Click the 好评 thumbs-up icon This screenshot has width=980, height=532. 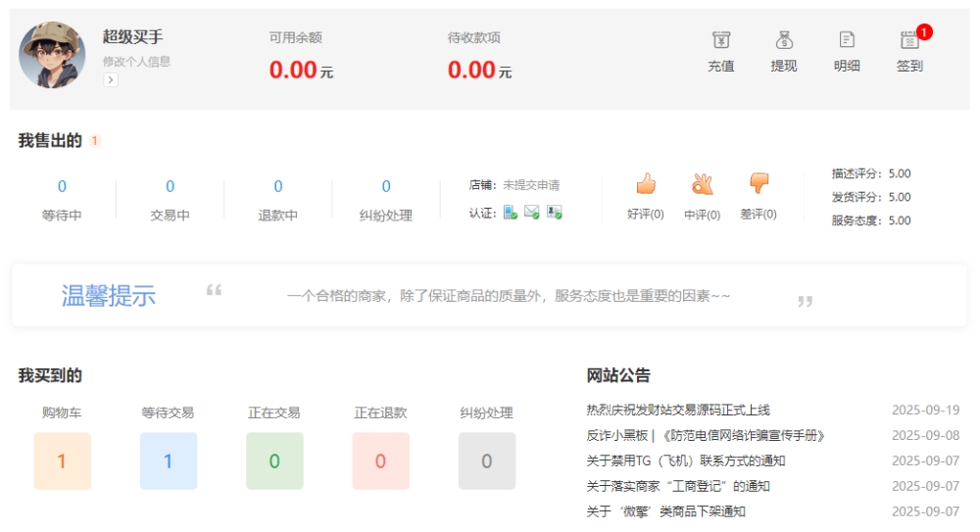pos(646,184)
